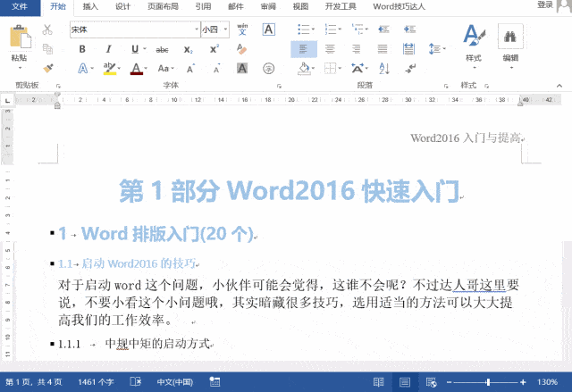Screen dimensions: 572x392
Task: Align text right
Action: [x=357, y=49]
